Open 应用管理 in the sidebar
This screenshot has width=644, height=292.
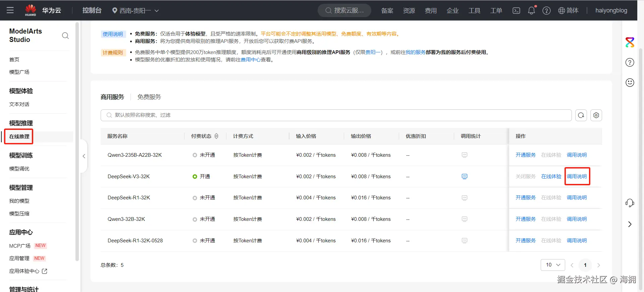point(19,258)
